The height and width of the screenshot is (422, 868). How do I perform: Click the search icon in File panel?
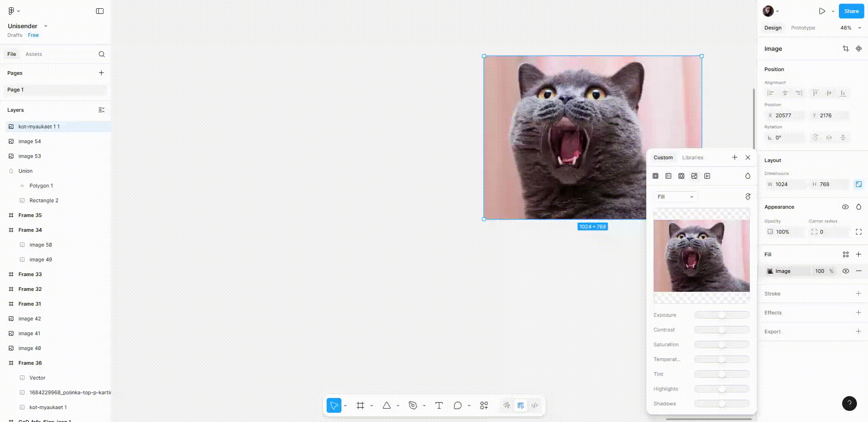pos(102,54)
